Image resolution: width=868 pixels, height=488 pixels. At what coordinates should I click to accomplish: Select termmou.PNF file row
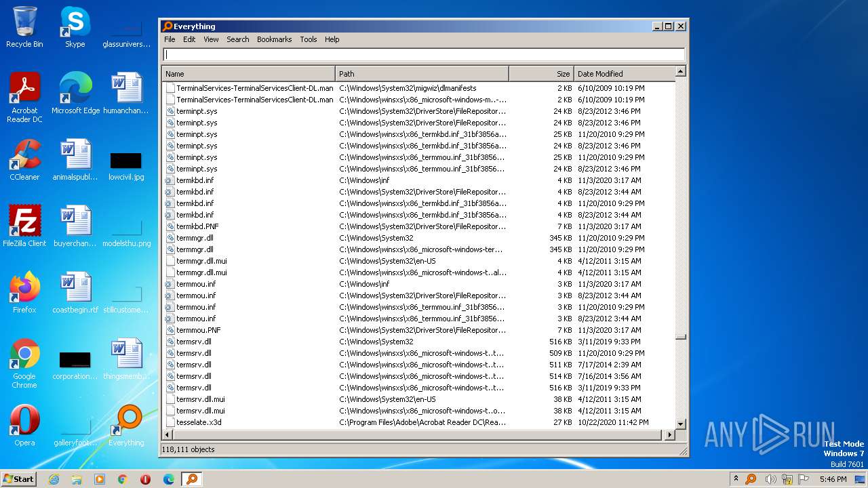(419, 330)
